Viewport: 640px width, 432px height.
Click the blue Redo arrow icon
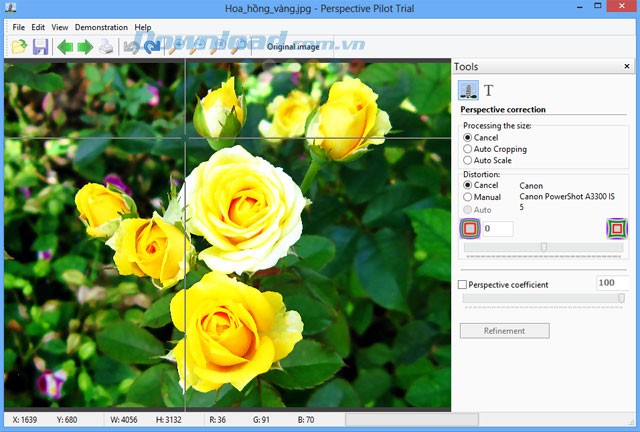point(152,46)
